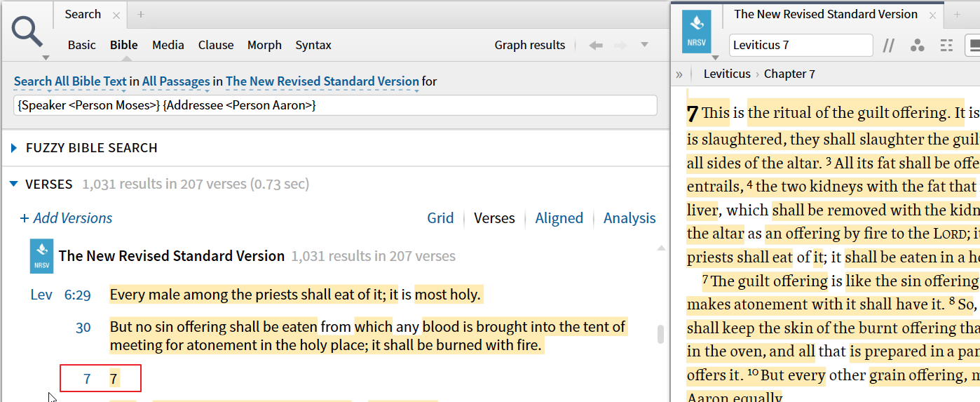Viewport: 980px width, 402px height.
Task: Go back in search history
Action: 596,45
